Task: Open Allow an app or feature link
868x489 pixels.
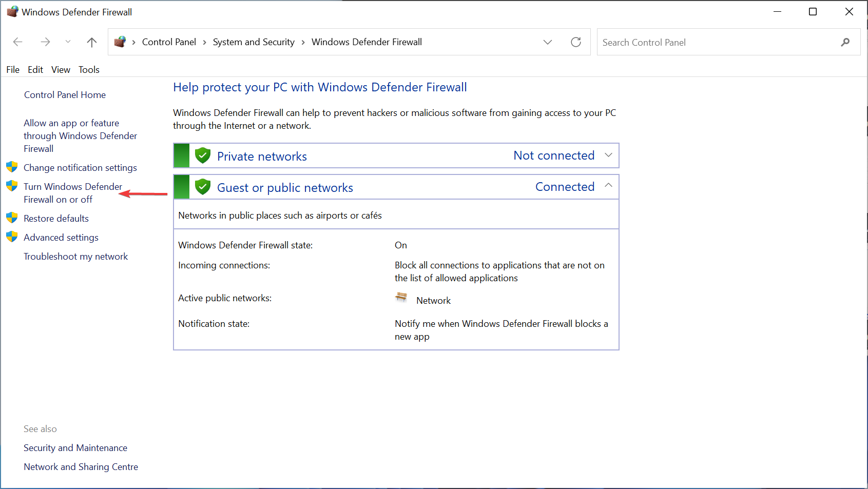Action: coord(80,136)
